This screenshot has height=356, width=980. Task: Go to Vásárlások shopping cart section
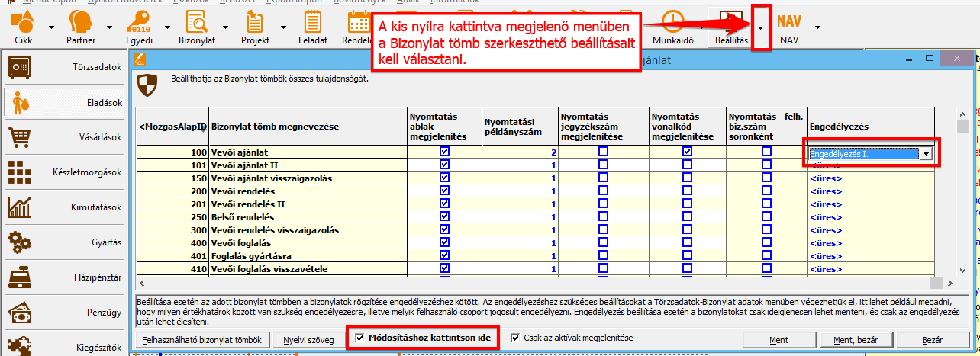pyautogui.click(x=64, y=137)
